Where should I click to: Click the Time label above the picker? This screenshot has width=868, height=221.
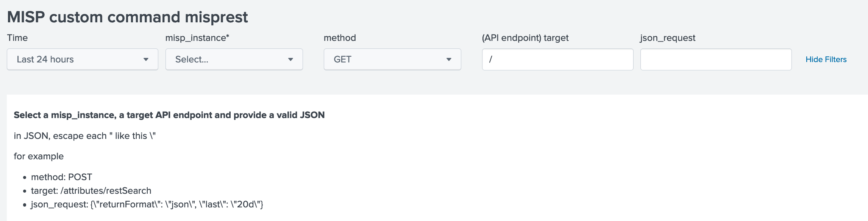[x=17, y=38]
